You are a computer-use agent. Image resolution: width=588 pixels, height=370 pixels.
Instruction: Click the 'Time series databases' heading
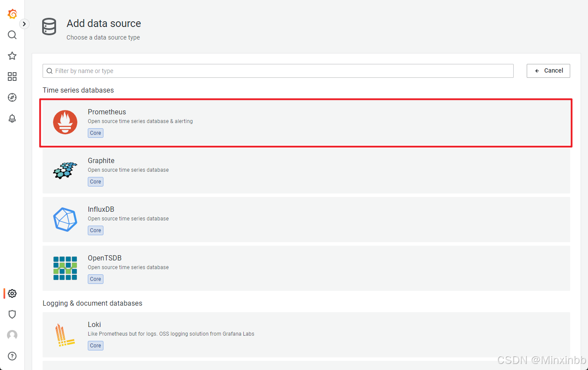78,90
